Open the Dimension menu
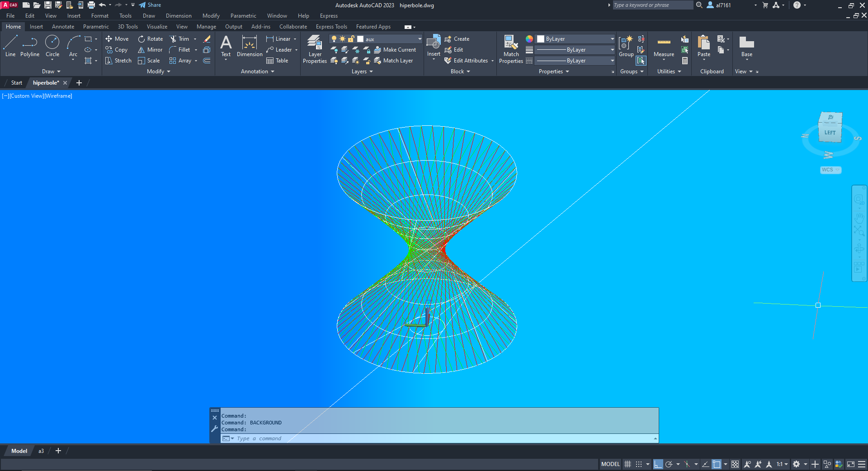Image resolution: width=868 pixels, height=471 pixels. coord(179,16)
